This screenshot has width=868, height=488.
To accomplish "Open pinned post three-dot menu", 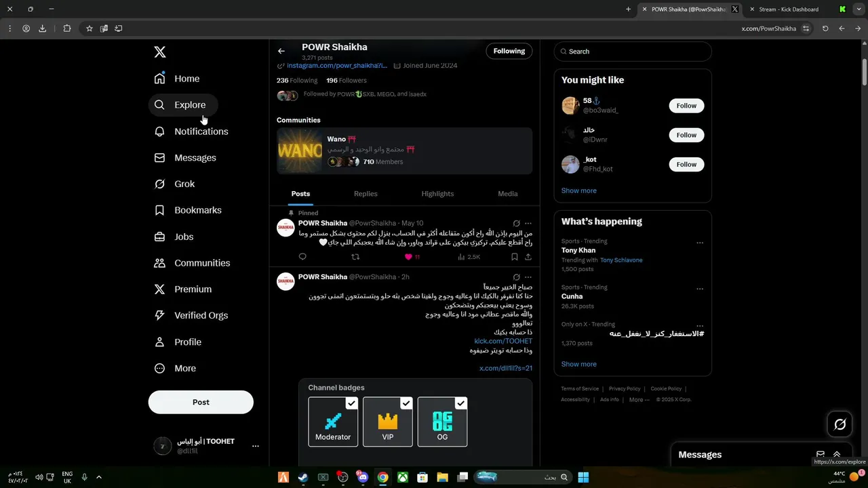I will 528,223.
